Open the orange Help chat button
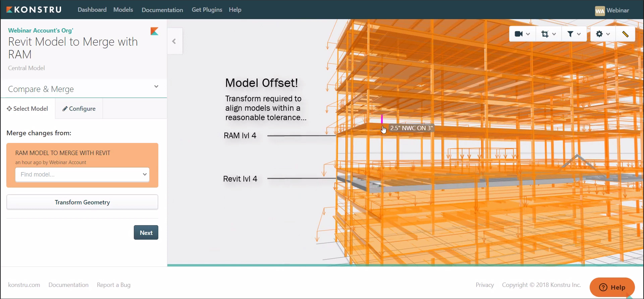Viewport: 644px width, 299px height. (x=612, y=287)
